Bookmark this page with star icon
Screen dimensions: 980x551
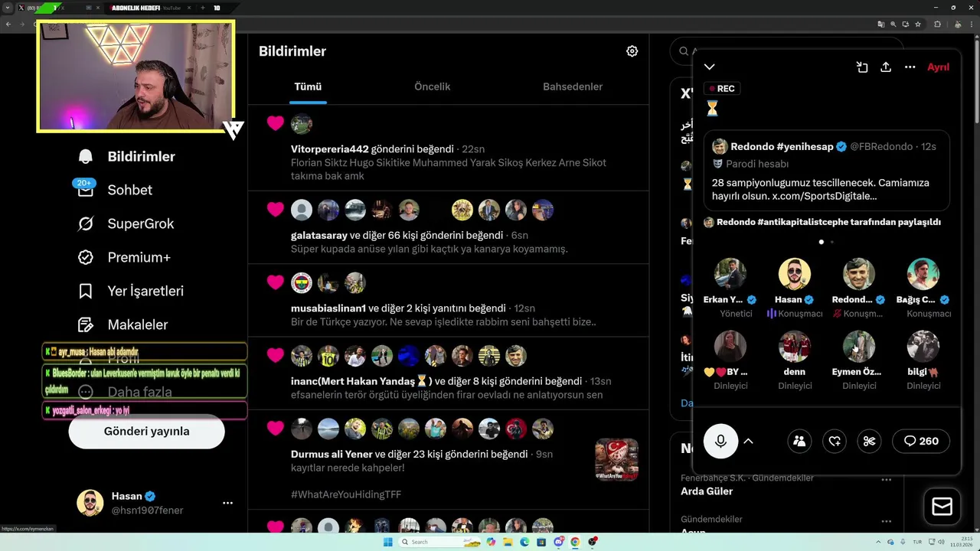pyautogui.click(x=918, y=24)
